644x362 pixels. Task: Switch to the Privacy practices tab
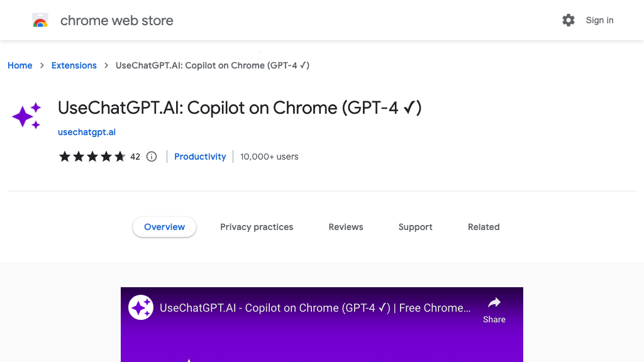coord(257,227)
